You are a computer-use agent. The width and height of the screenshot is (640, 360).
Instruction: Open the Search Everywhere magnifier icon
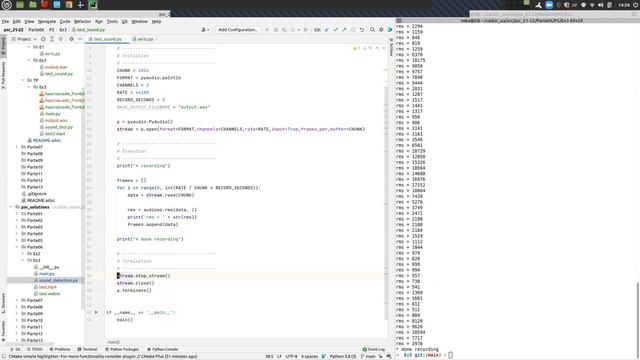click(x=372, y=30)
